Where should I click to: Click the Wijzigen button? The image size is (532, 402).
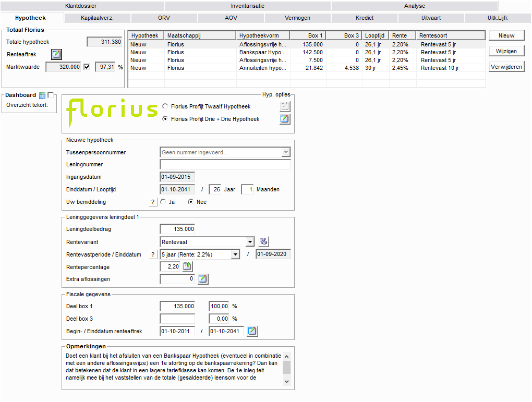506,51
